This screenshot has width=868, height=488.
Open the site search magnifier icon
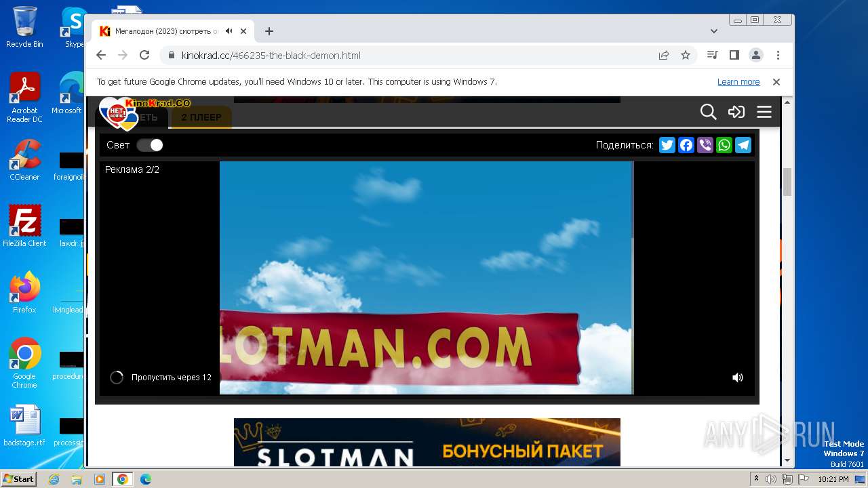coord(708,112)
